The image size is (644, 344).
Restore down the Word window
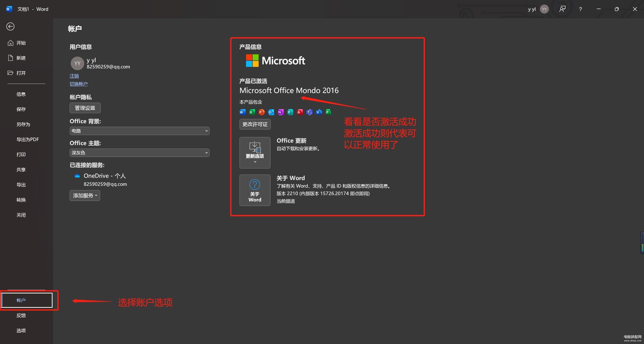pyautogui.click(x=617, y=9)
